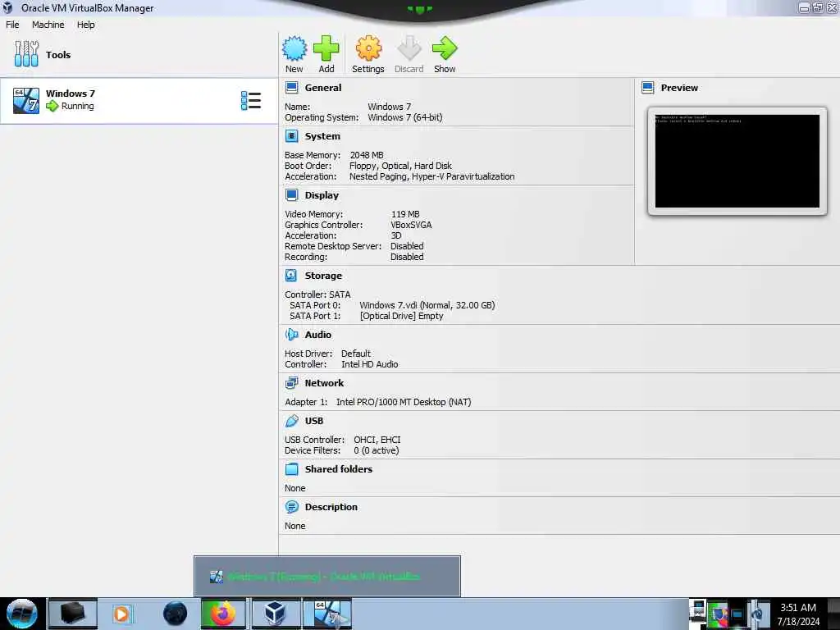
Task: Click the black folder taskbar icon
Action: [x=73, y=614]
